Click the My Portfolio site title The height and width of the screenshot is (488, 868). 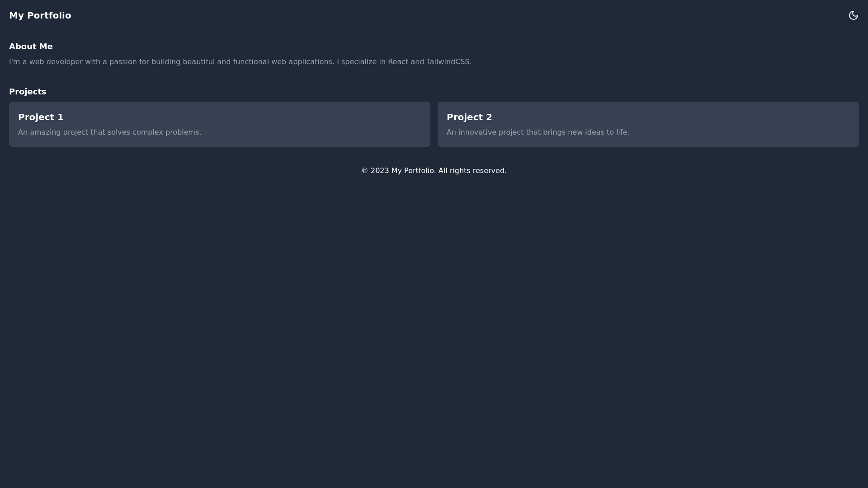tap(40, 15)
